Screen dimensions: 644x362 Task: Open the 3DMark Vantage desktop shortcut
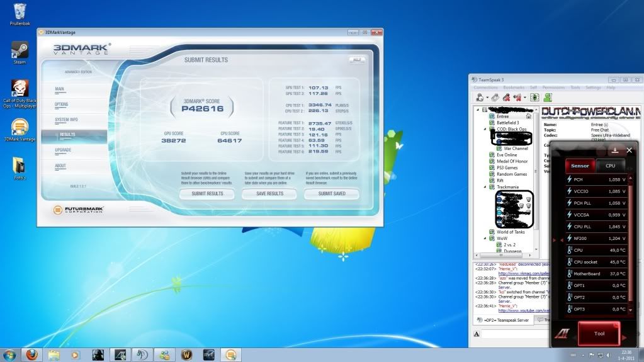pos(20,130)
